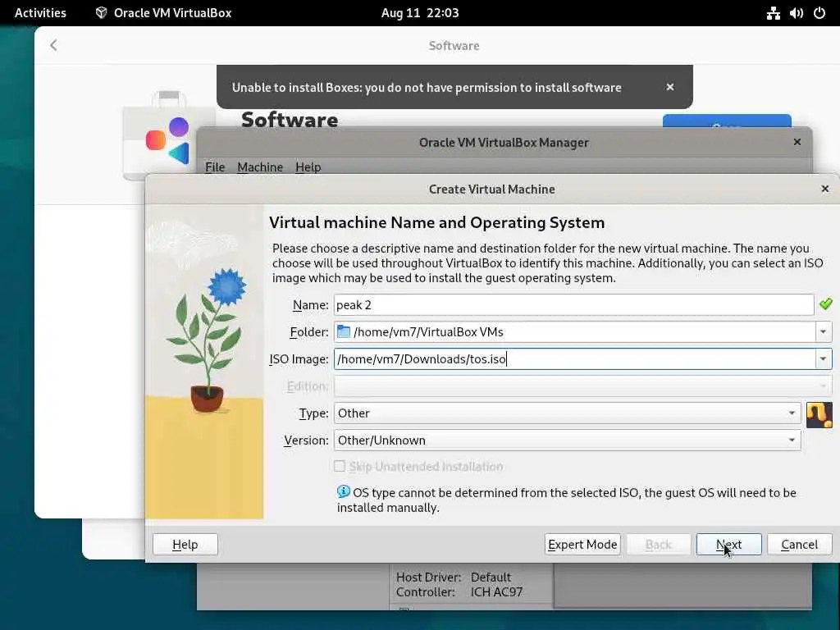This screenshot has width=840, height=630.
Task: Click the info icon beside OS type message
Action: tap(344, 491)
